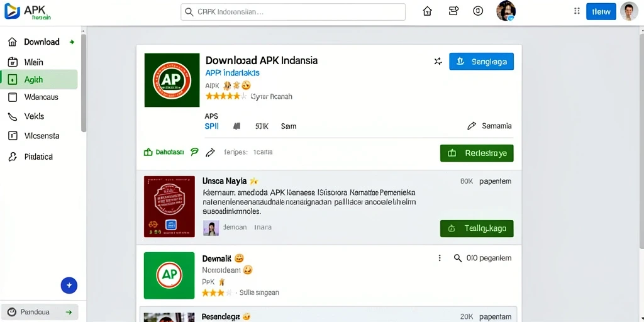Viewport: 644px width, 322px height.
Task: Click the home icon in top bar
Action: pyautogui.click(x=427, y=11)
